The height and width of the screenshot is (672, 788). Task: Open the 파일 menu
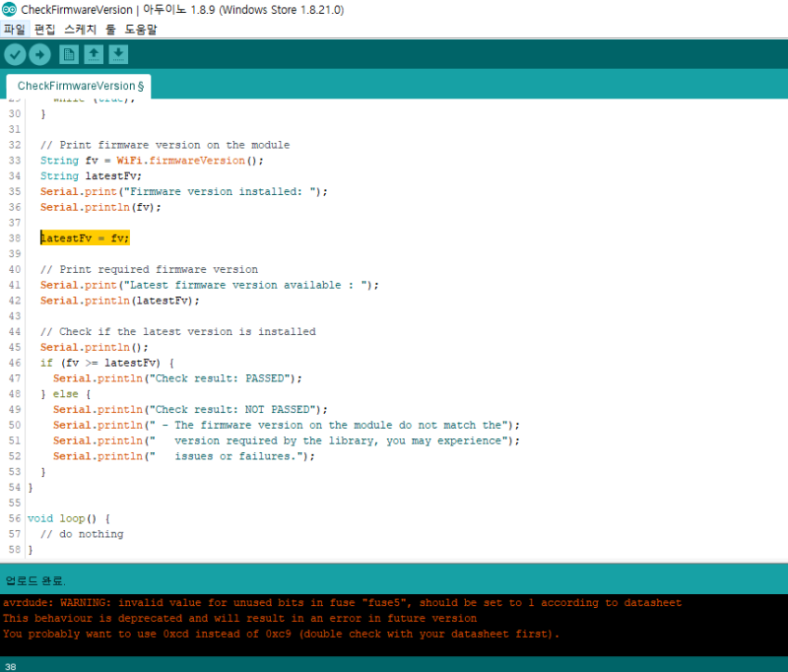[14, 30]
